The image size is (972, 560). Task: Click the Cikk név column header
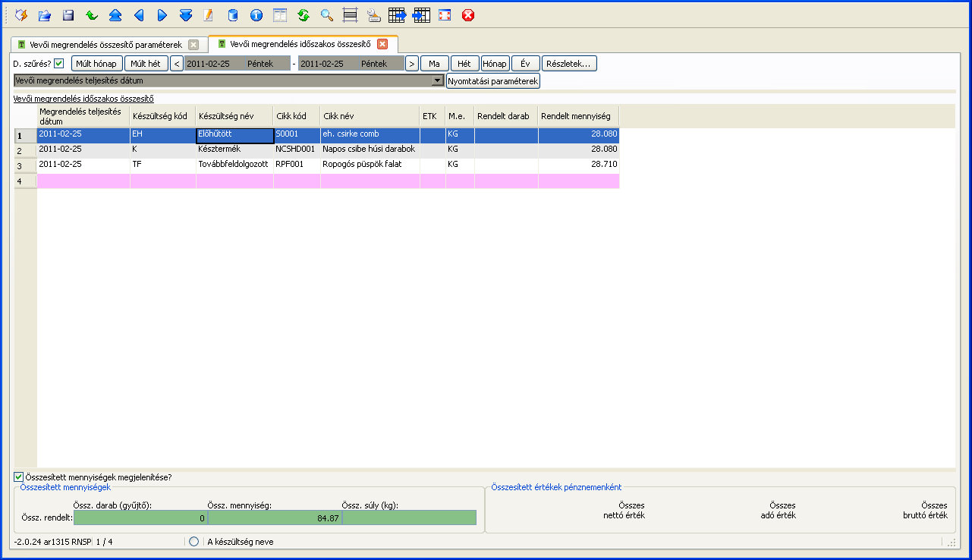click(x=370, y=116)
